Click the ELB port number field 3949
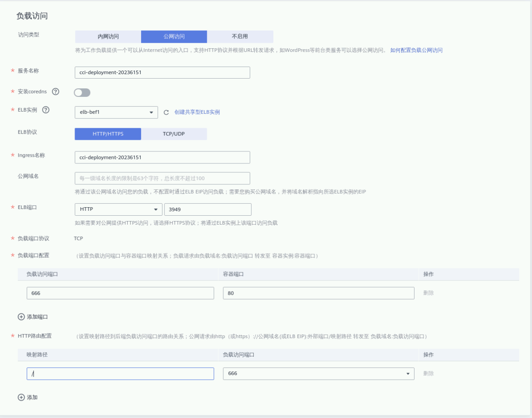Screen dimensions: 532x418 tap(208, 209)
